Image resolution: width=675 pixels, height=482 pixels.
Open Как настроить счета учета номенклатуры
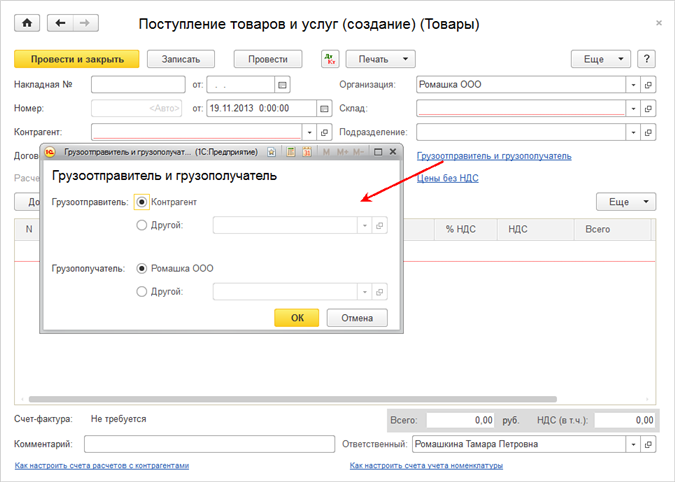[426, 466]
